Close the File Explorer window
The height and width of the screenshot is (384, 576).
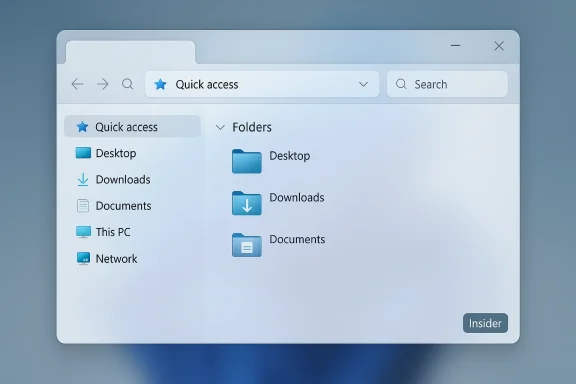pos(499,46)
